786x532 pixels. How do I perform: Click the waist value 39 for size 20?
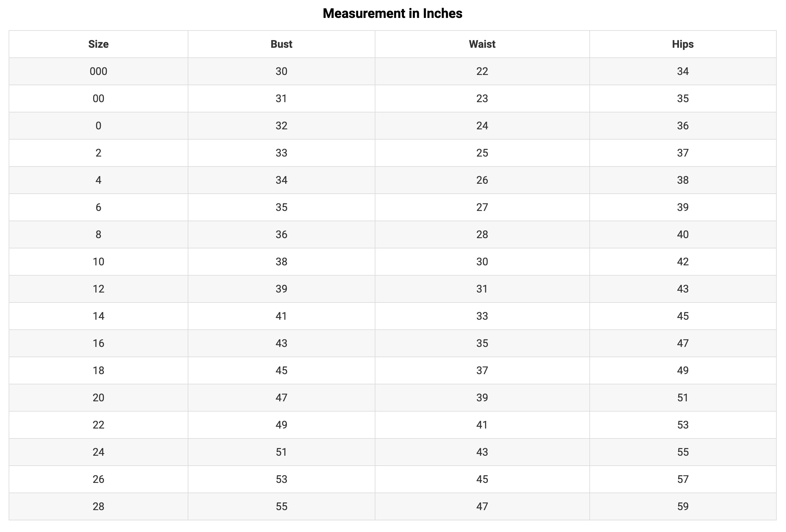(482, 398)
